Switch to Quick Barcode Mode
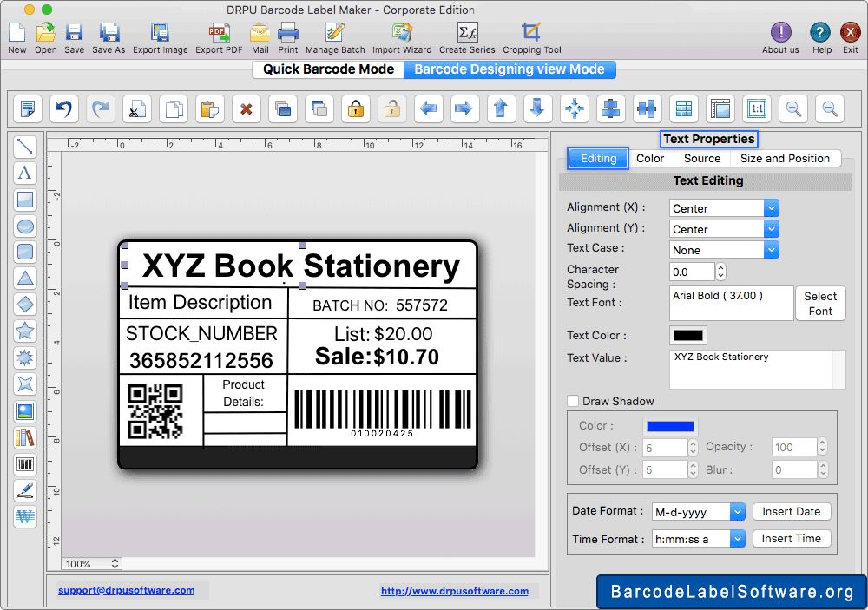The height and width of the screenshot is (610, 868). point(328,69)
